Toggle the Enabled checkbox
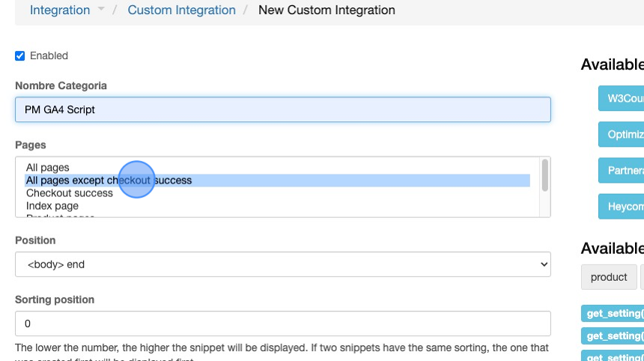The height and width of the screenshot is (361, 644). tap(20, 56)
